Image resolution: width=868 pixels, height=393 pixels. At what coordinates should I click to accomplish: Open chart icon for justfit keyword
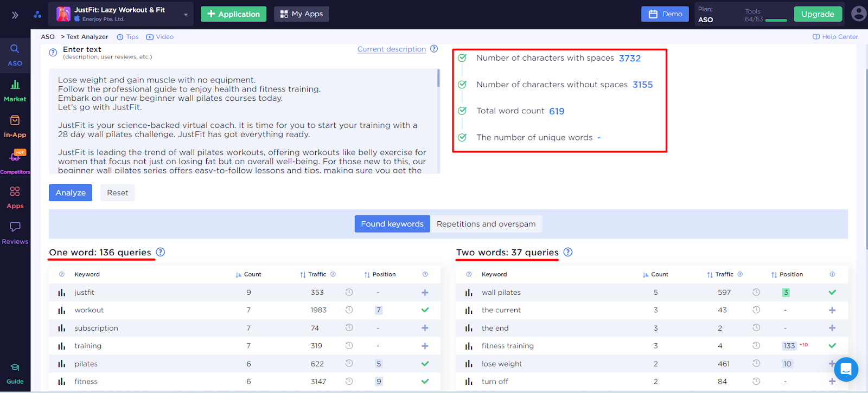(62, 293)
